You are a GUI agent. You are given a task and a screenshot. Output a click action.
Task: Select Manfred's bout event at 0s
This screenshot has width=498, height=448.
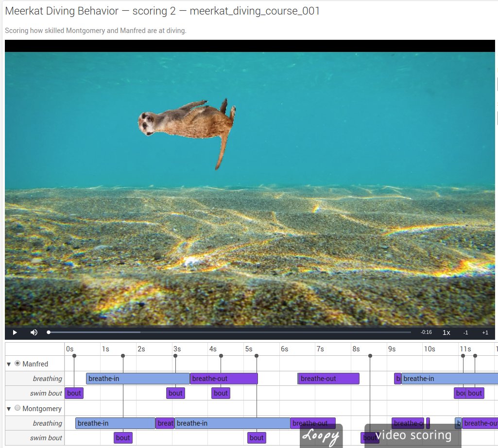[74, 393]
